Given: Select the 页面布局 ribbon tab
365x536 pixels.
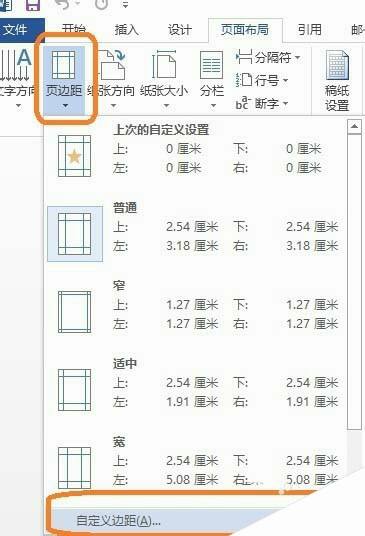Looking at the screenshot, I should coord(245,30).
